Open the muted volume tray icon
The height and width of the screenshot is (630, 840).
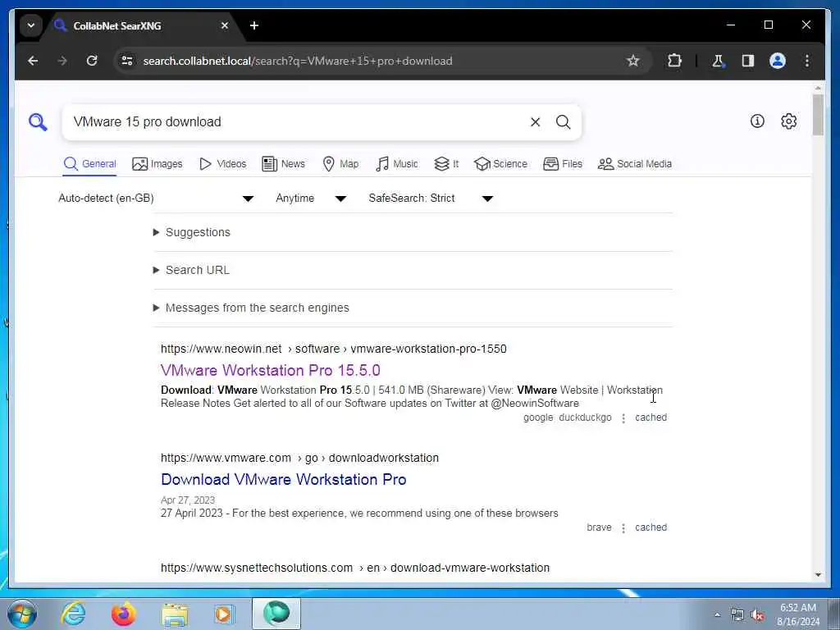click(757, 615)
